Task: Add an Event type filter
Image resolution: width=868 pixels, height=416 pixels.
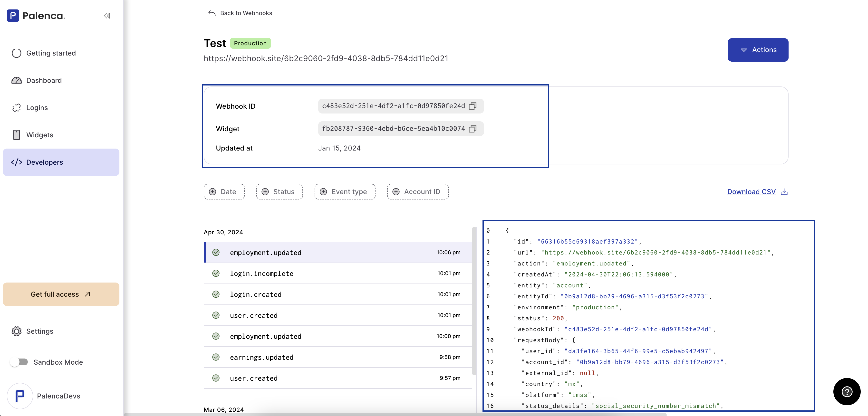Action: (345, 192)
